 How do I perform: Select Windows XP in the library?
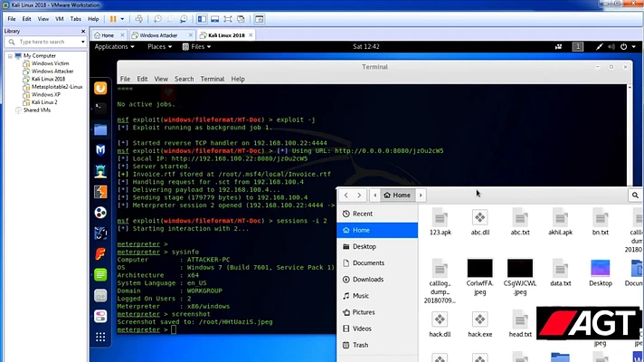[45, 94]
